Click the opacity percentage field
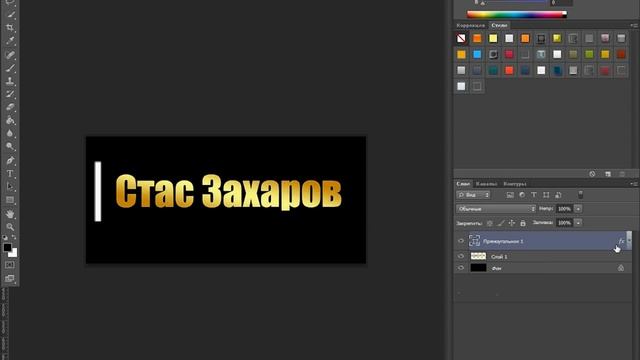The height and width of the screenshot is (360, 640). click(564, 209)
